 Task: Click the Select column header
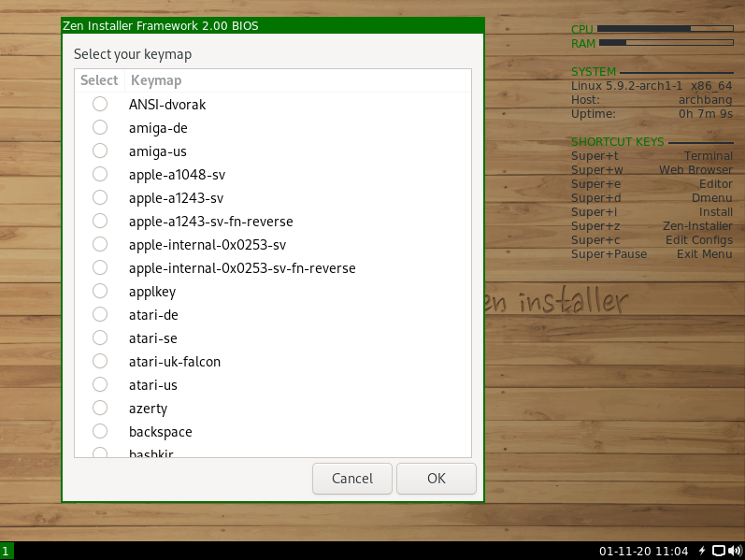pyautogui.click(x=99, y=80)
